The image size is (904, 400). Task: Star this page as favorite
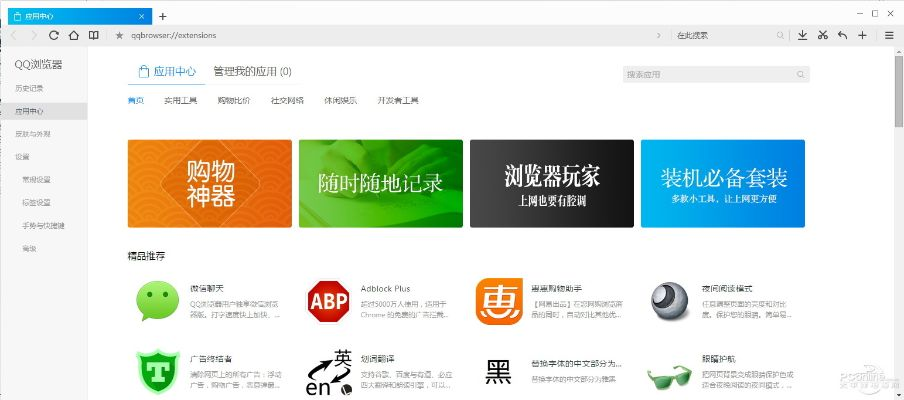click(120, 35)
